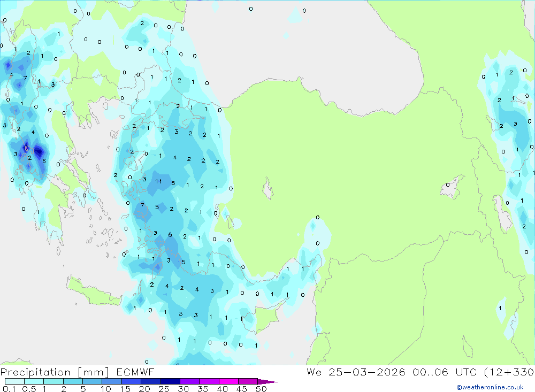Pick the 1–2 mm legend color box
Image resolution: width=535 pixels, height=392 pixels.
[x=53, y=381]
